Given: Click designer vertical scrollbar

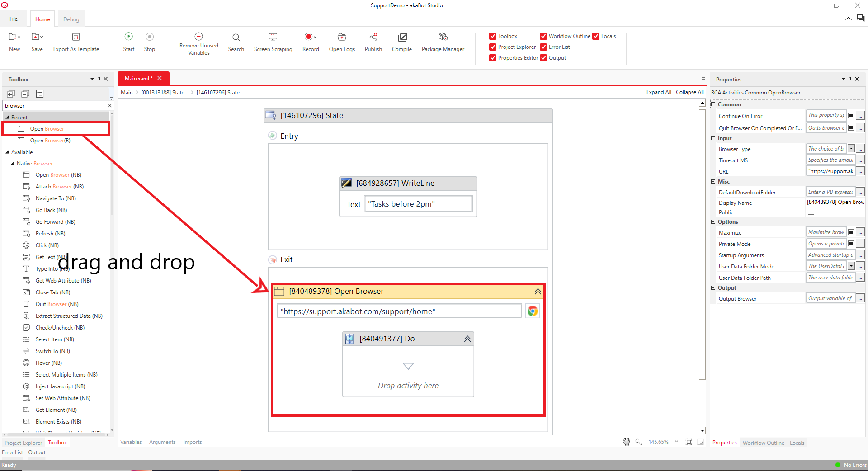Looking at the screenshot, I should (702, 244).
